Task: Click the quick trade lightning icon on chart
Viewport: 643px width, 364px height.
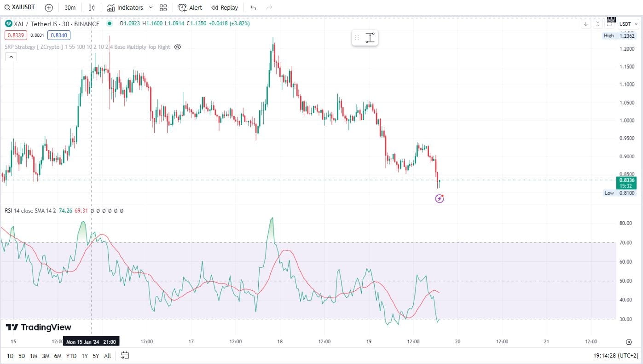Action: [439, 198]
